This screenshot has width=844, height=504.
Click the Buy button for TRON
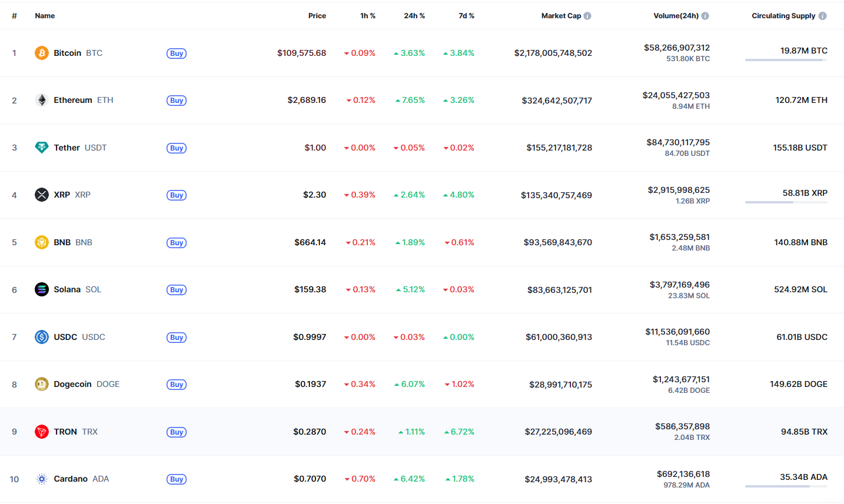click(x=177, y=432)
